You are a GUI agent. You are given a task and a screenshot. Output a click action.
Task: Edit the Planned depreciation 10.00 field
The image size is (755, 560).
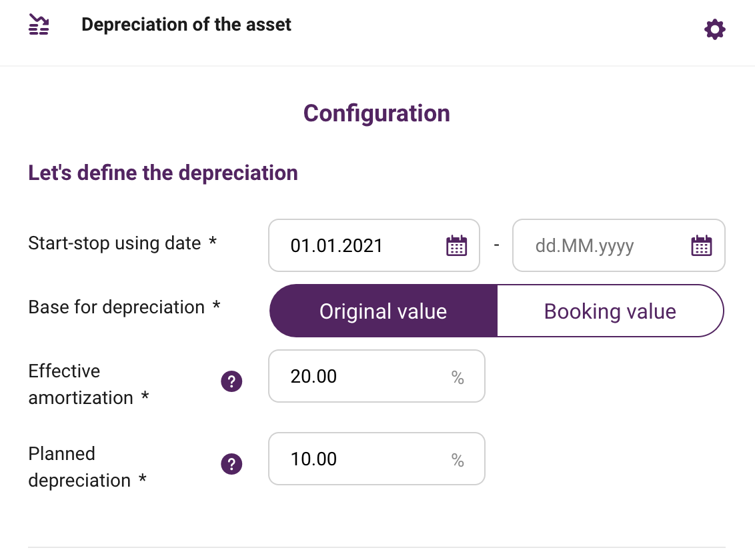point(377,459)
